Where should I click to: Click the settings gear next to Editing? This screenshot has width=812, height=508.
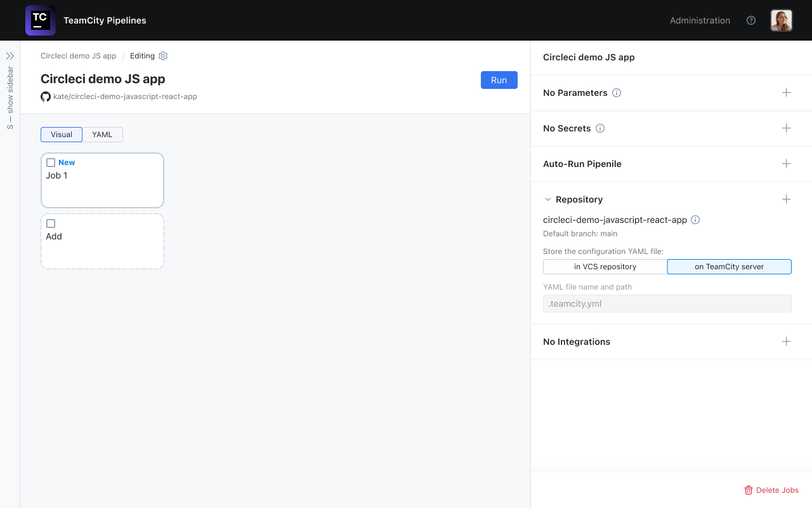click(x=163, y=56)
